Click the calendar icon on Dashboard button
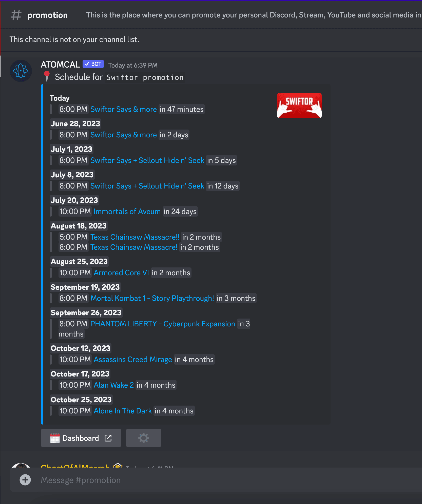This screenshot has width=422, height=504. point(55,438)
